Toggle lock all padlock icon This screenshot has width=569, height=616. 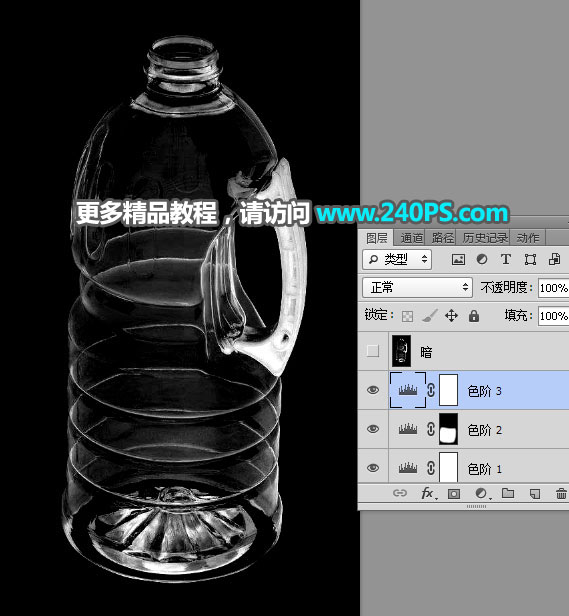pos(474,315)
